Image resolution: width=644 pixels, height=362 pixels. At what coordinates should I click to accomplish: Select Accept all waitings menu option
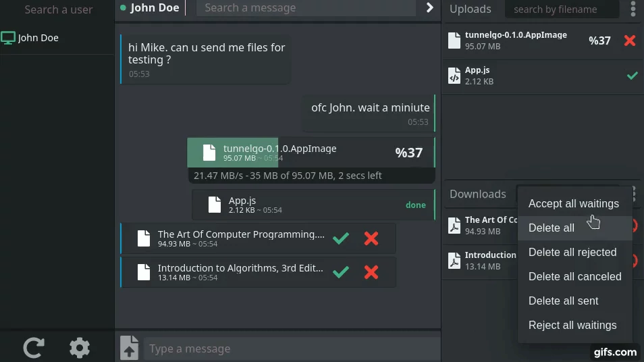[574, 204]
